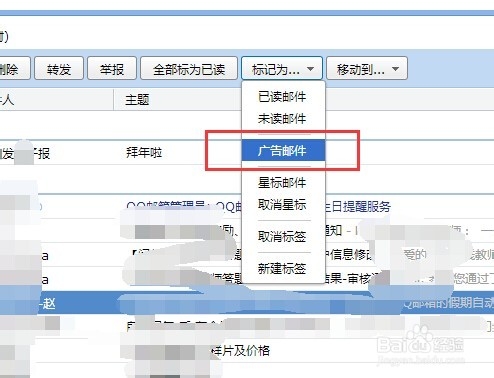Select 已读邮件 in the menu
The image size is (494, 378).
pos(282,97)
